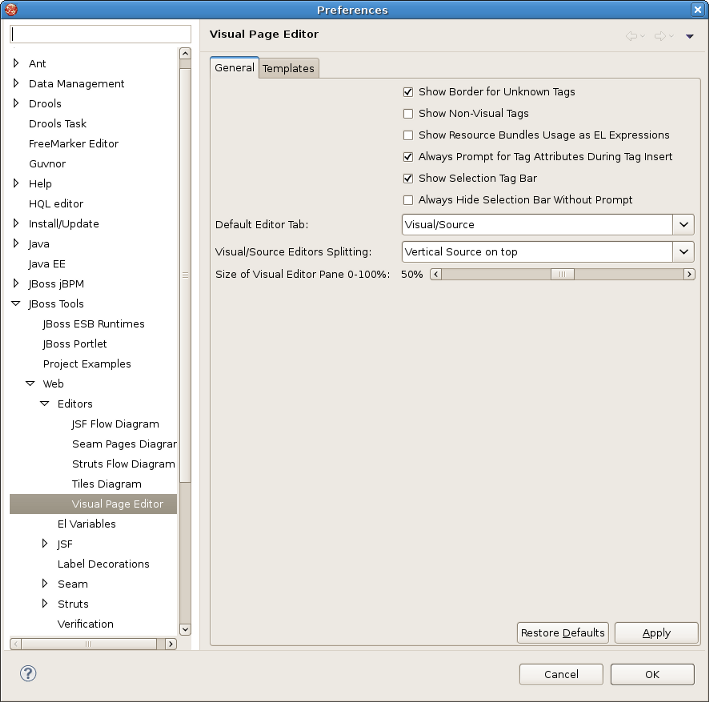Expand the Seam tree node
This screenshot has width=709, height=702.
(45, 584)
